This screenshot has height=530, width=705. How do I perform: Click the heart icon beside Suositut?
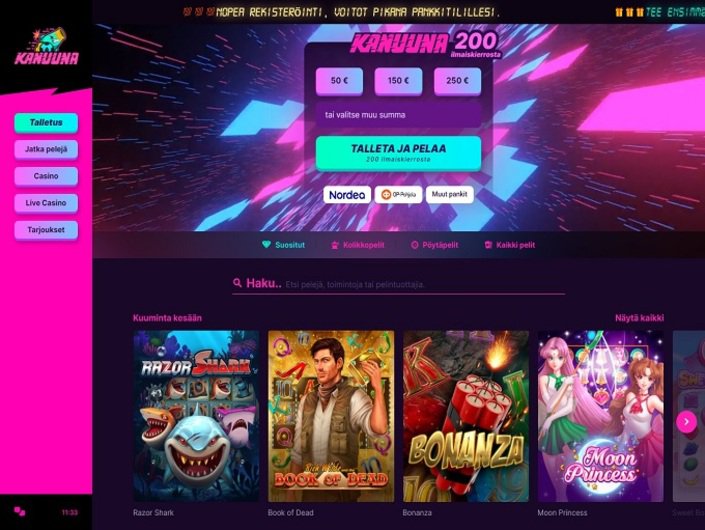pyautogui.click(x=266, y=245)
